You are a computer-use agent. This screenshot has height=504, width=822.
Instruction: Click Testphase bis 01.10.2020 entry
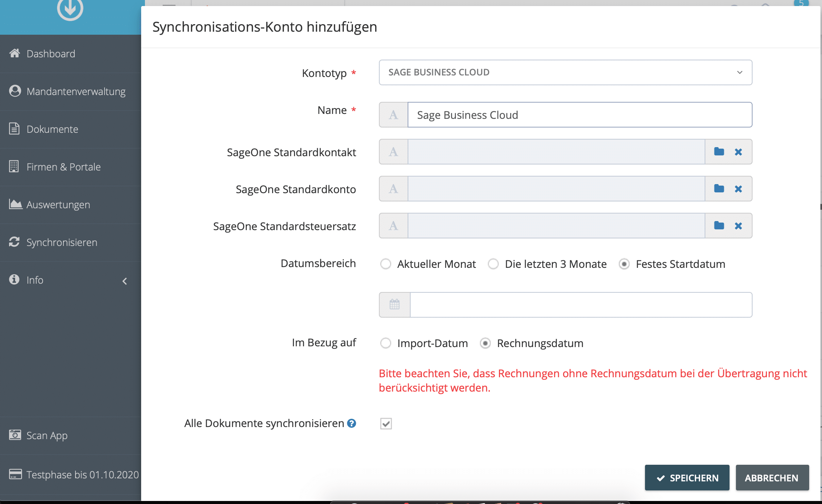pos(71,475)
